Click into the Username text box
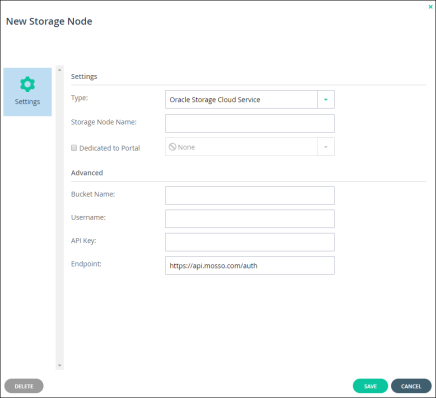436x398 pixels. [250, 219]
